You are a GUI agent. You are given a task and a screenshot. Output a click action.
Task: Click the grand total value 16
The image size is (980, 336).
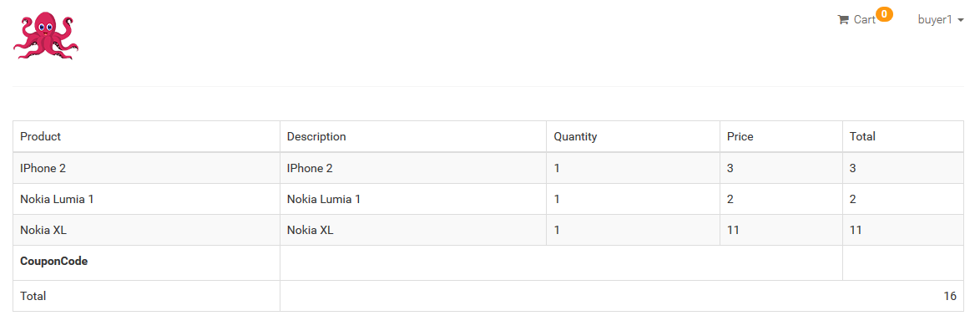click(950, 296)
